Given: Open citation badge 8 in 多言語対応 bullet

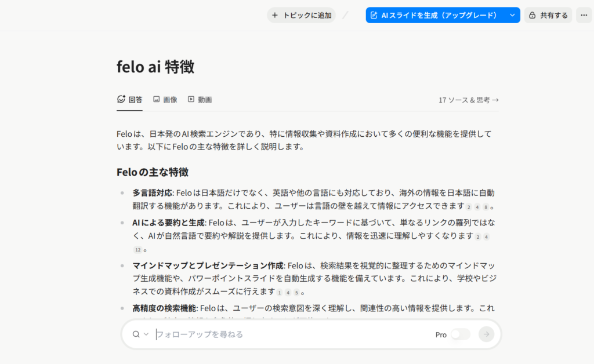Looking at the screenshot, I should click(486, 207).
